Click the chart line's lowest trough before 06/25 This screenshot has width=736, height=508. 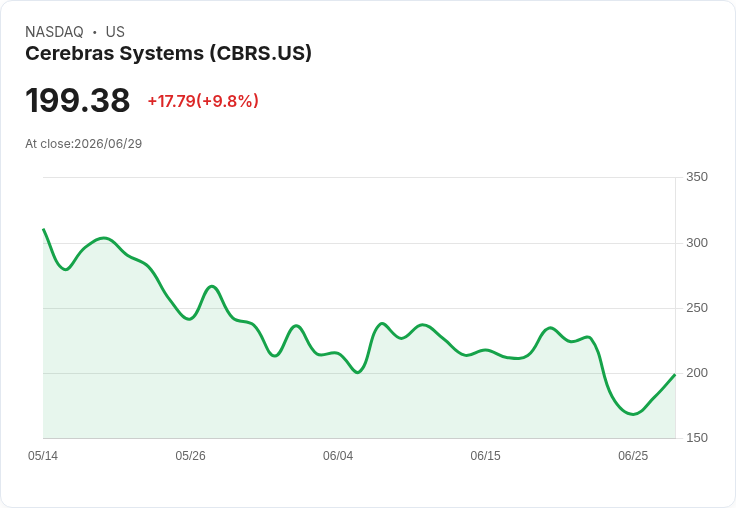click(x=633, y=414)
